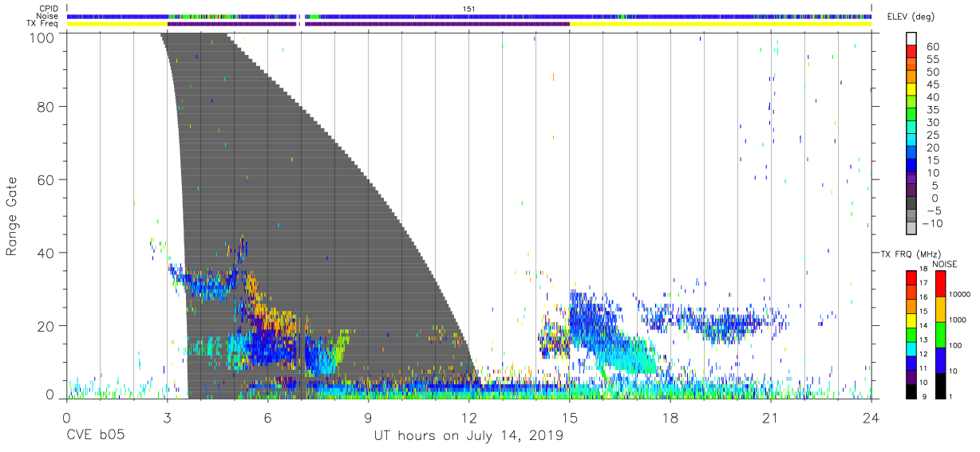Click hour 24 on the time axis

point(871,418)
